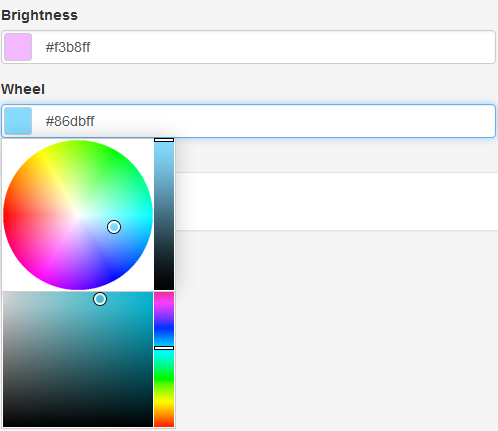
Task: Click the circular handle on the color wheel
Action: click(x=114, y=227)
